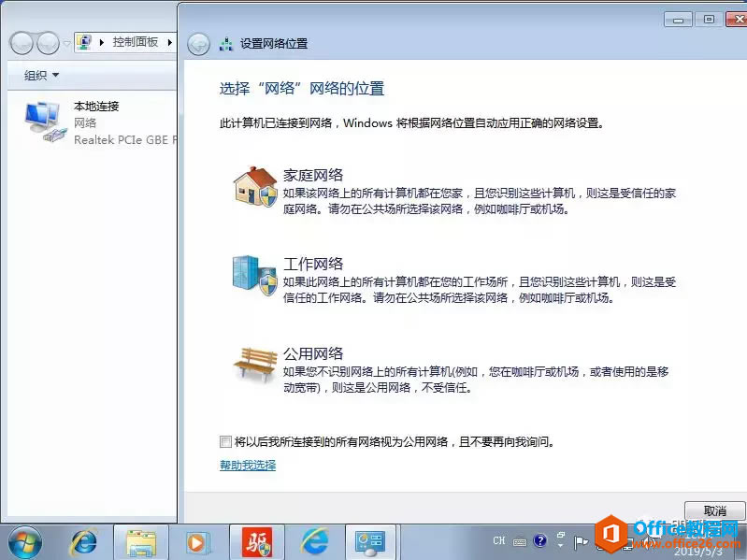Click the Realtek PCIe GBE adapter text
This screenshot has width=747, height=560.
126,140
